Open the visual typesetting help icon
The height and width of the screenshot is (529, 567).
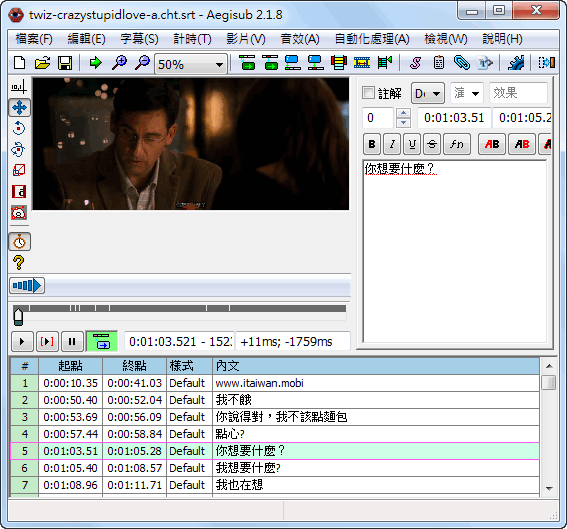(x=19, y=263)
